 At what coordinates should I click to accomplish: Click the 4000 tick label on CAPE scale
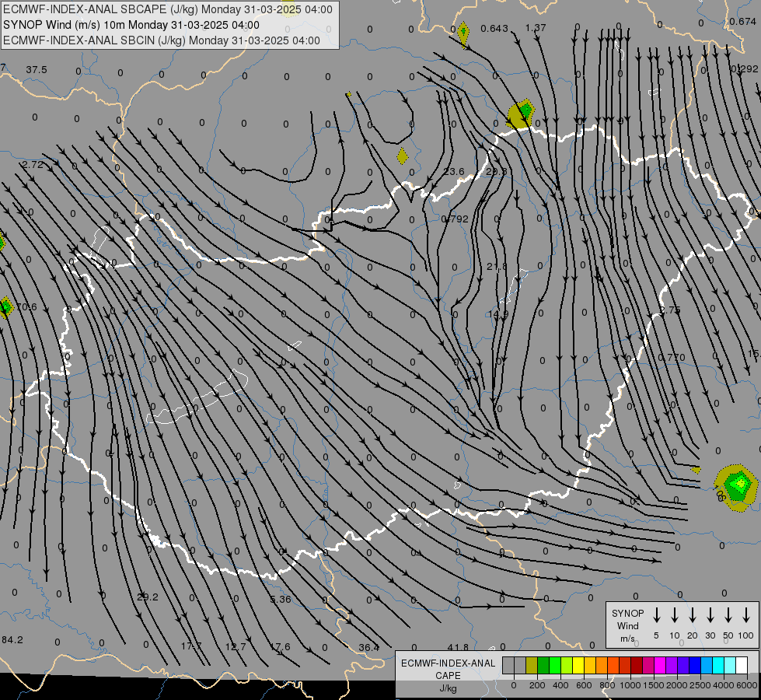[723, 685]
